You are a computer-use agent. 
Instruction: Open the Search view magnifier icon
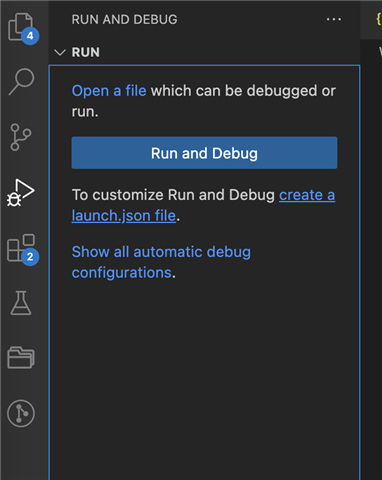coord(21,82)
